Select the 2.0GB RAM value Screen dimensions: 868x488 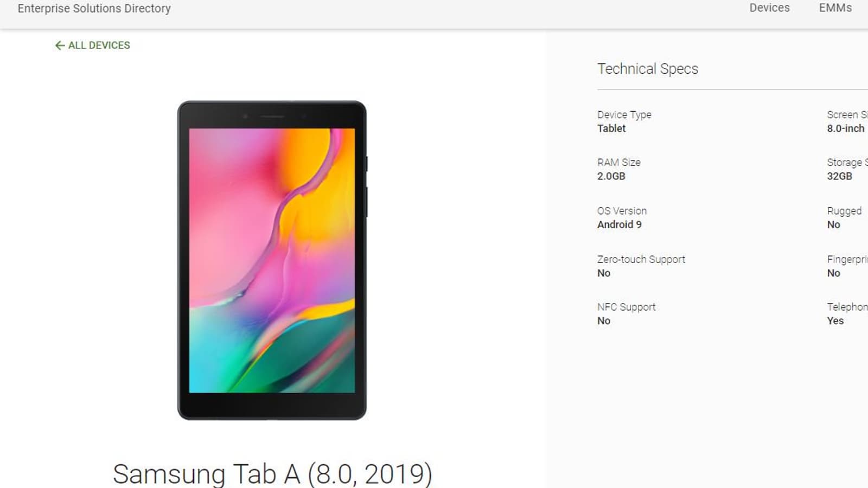(611, 176)
